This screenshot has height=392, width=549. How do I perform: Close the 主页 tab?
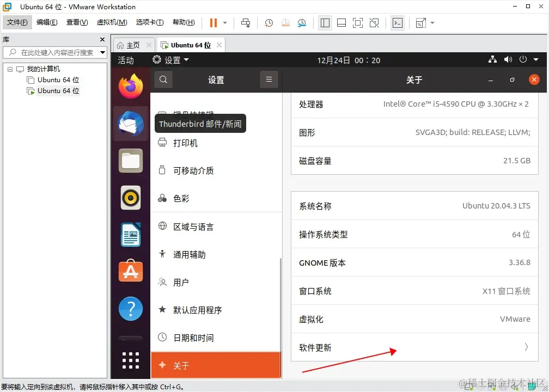click(x=149, y=45)
